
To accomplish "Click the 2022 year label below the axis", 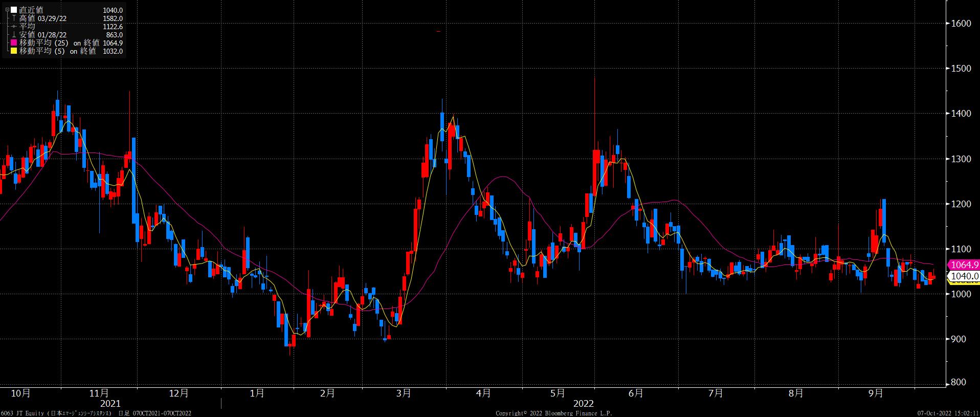I will click(x=583, y=404).
